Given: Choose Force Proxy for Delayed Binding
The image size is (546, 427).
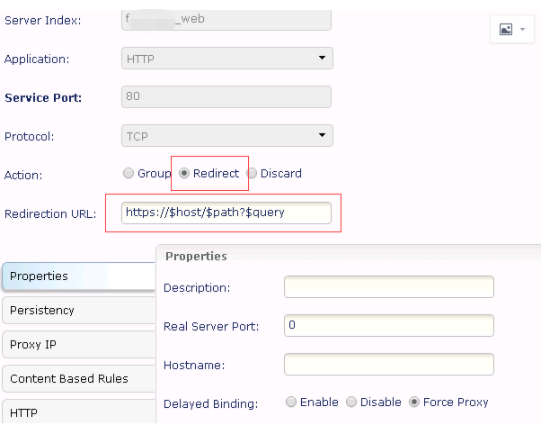Looking at the screenshot, I should coord(414,402).
